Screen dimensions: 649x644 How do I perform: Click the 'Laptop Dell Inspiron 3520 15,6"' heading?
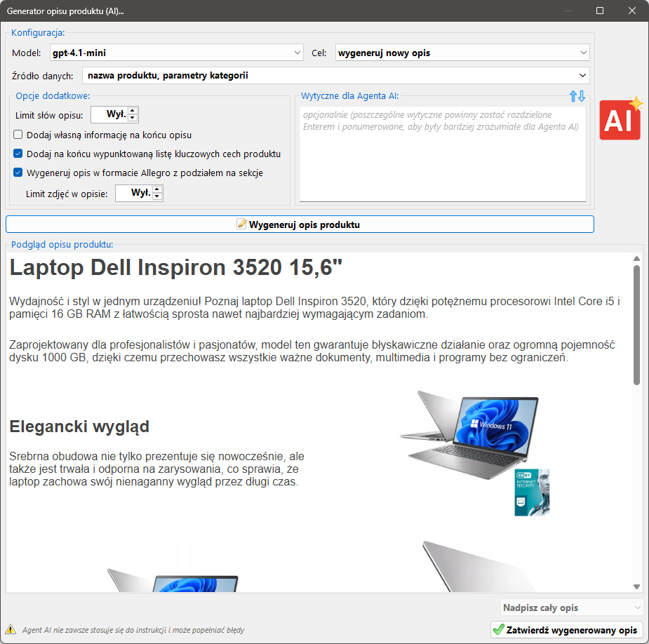coord(176,267)
